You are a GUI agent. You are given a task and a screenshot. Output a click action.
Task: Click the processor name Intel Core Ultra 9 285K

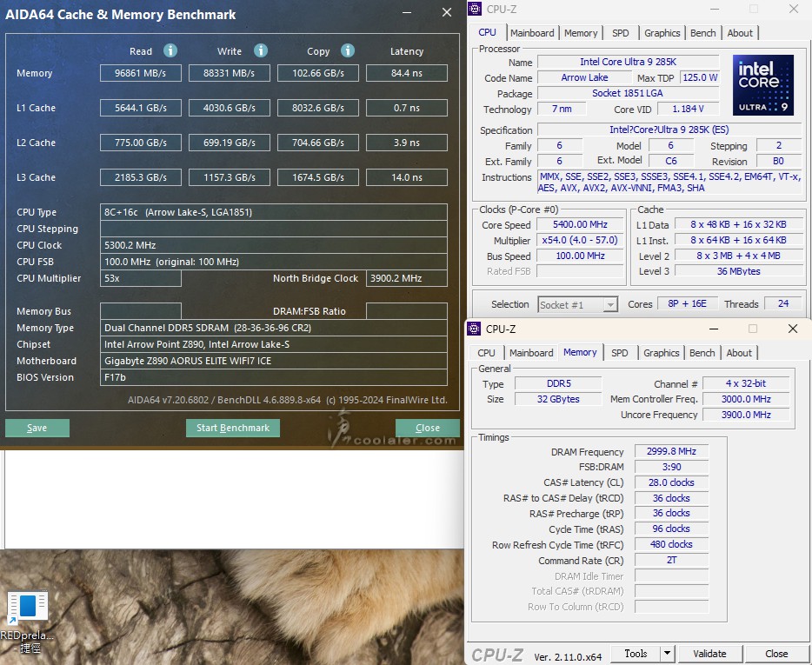pos(629,62)
